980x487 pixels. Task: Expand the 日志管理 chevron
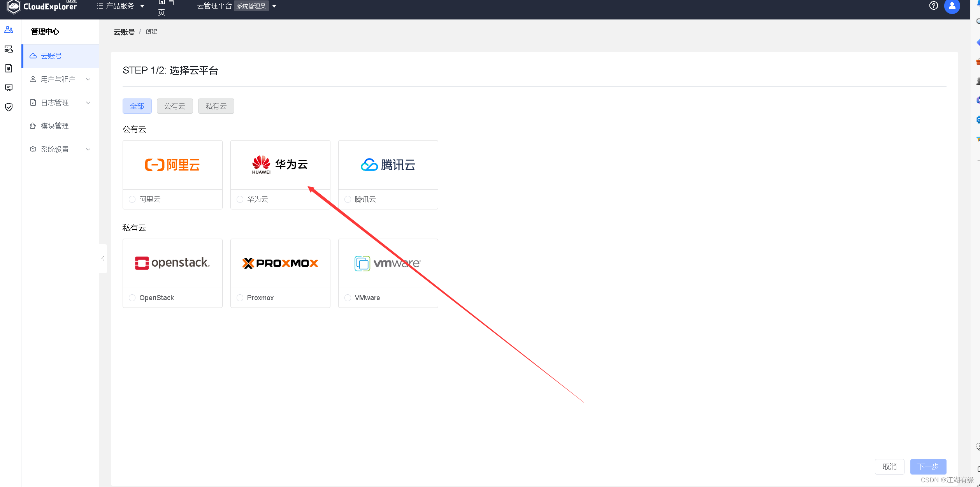[x=88, y=103]
